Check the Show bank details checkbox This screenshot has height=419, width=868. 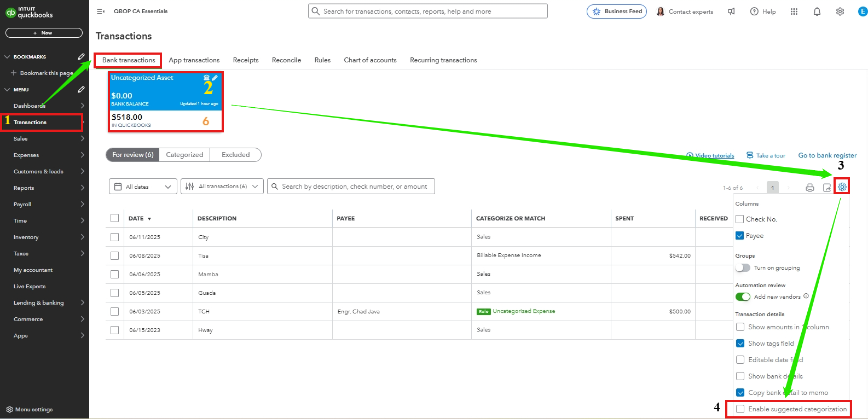point(740,376)
